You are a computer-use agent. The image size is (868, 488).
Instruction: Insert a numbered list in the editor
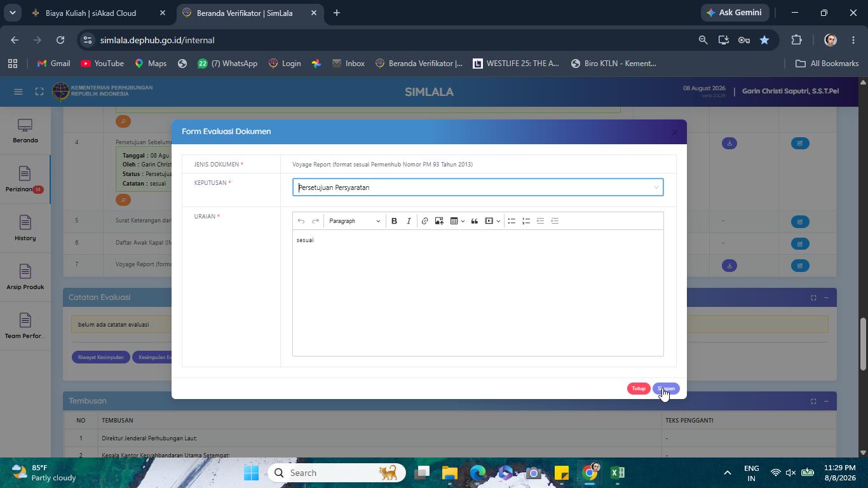click(526, 221)
